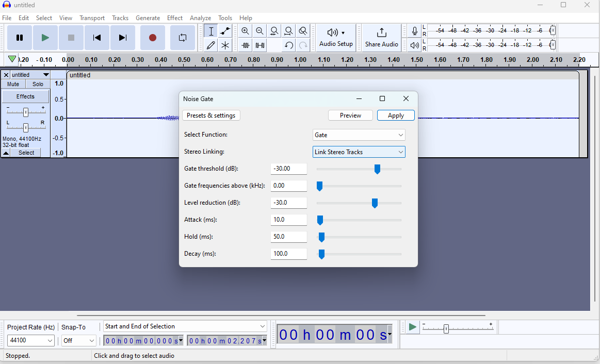
Task: Open the Select Function dropdown
Action: pyautogui.click(x=359, y=135)
